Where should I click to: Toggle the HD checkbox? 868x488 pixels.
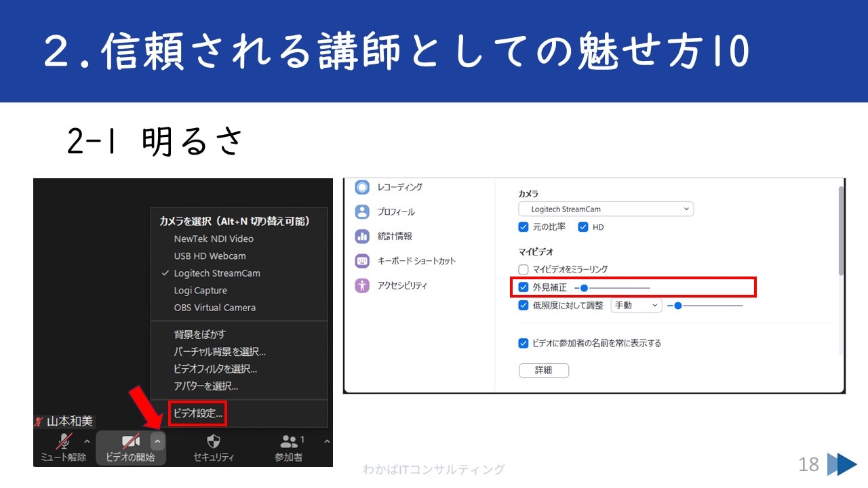point(583,227)
